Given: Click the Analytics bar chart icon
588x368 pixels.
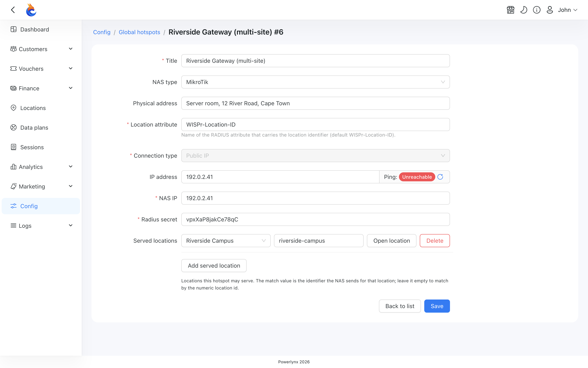Looking at the screenshot, I should [14, 167].
